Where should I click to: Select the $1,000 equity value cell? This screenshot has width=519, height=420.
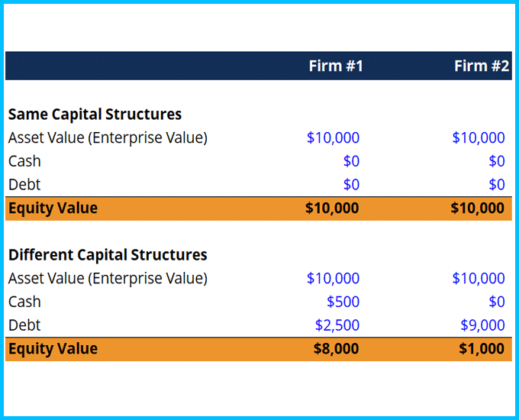coord(482,349)
